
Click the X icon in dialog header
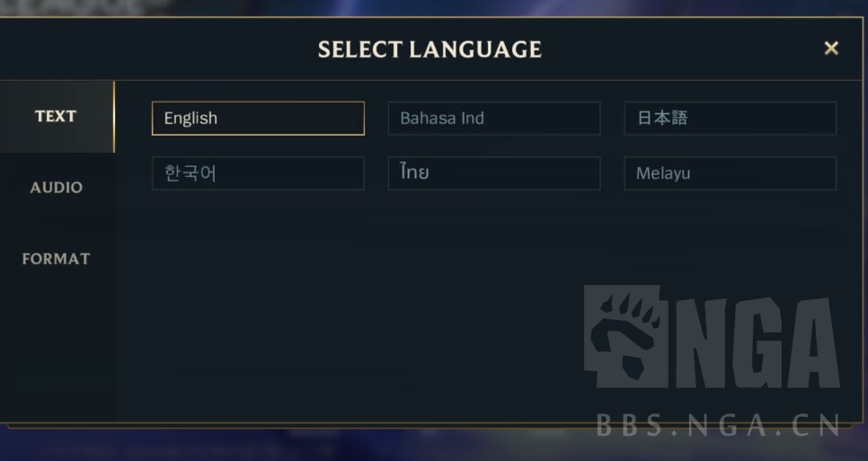[831, 49]
